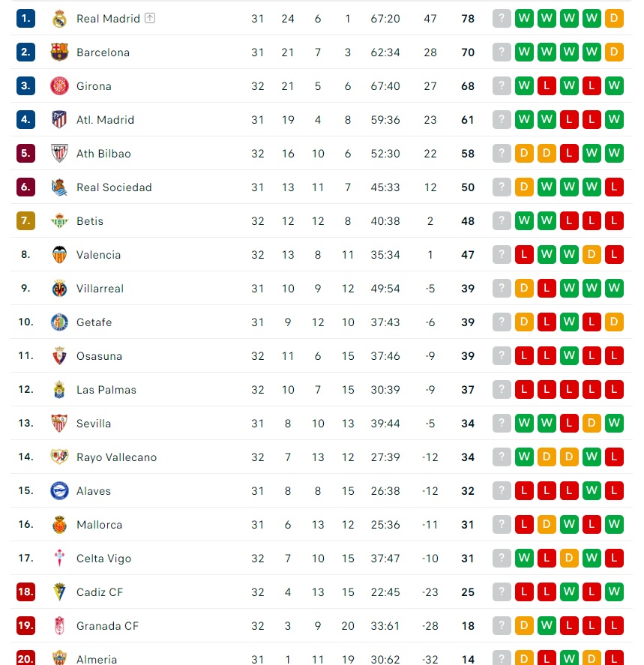Open the Ath Bilbao team link
Image resolution: width=644 pixels, height=665 pixels.
[x=103, y=154]
